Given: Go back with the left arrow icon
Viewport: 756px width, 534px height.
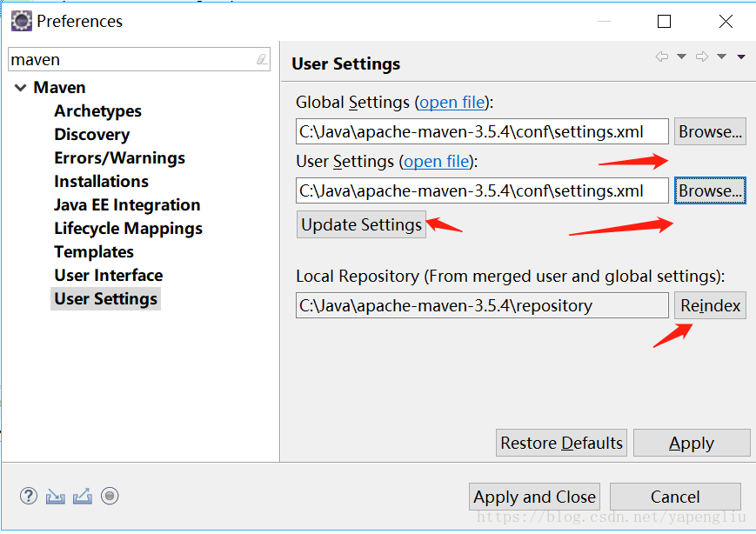Looking at the screenshot, I should point(662,57).
